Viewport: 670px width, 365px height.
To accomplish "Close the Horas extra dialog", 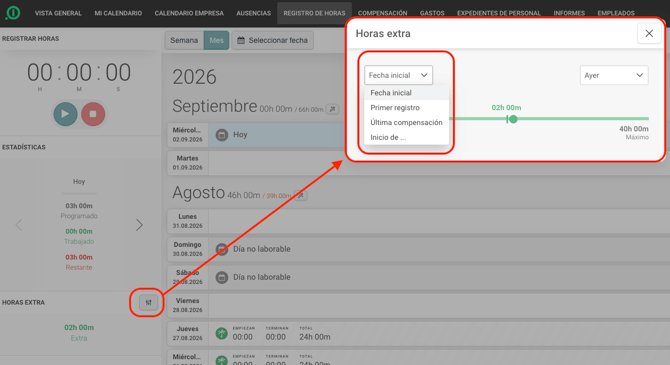I will coord(649,33).
